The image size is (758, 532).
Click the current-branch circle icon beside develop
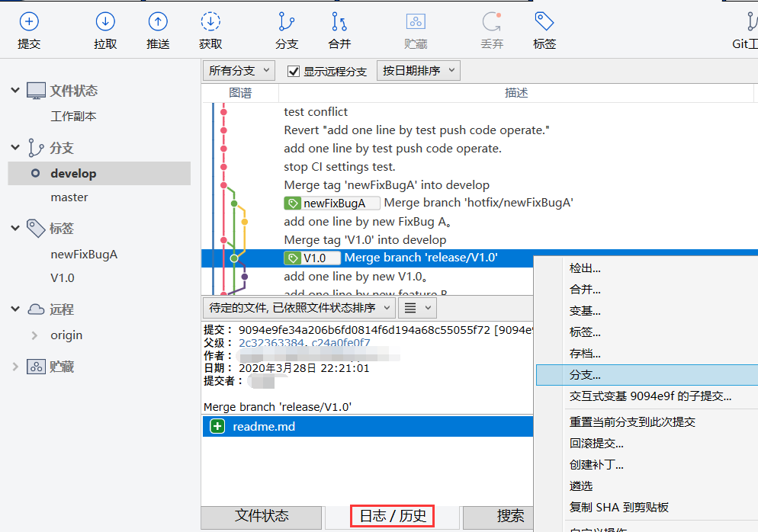(x=35, y=173)
